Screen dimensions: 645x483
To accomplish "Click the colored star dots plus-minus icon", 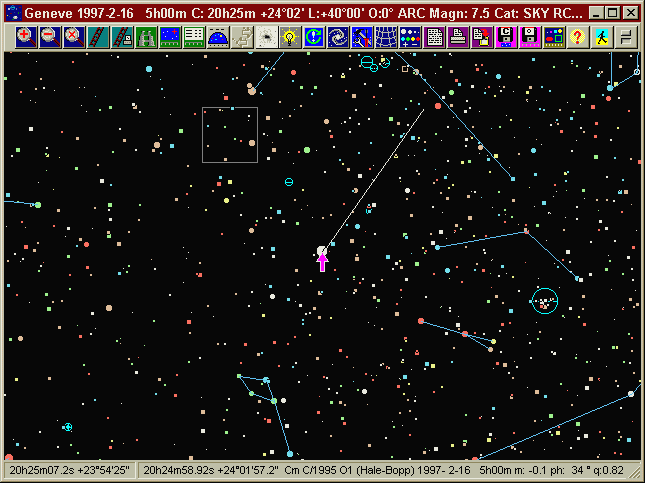I will pos(411,37).
